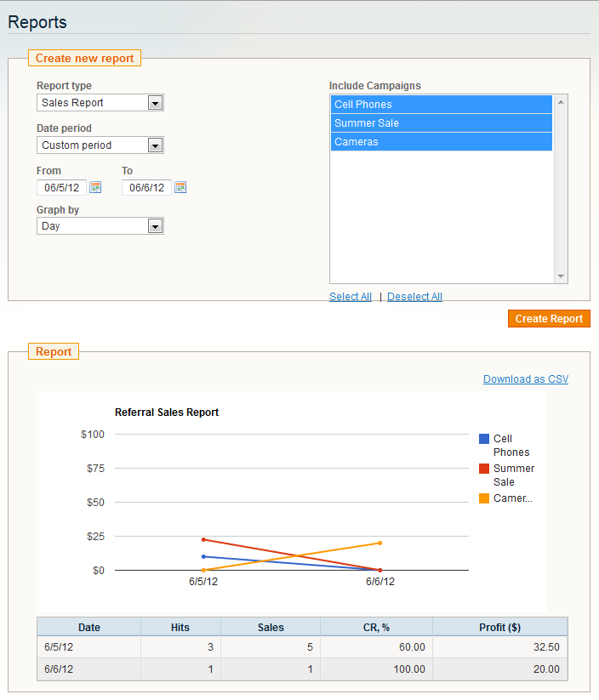The width and height of the screenshot is (599, 700).
Task: Click the blue Cell Phones legend swatch
Action: [x=484, y=439]
